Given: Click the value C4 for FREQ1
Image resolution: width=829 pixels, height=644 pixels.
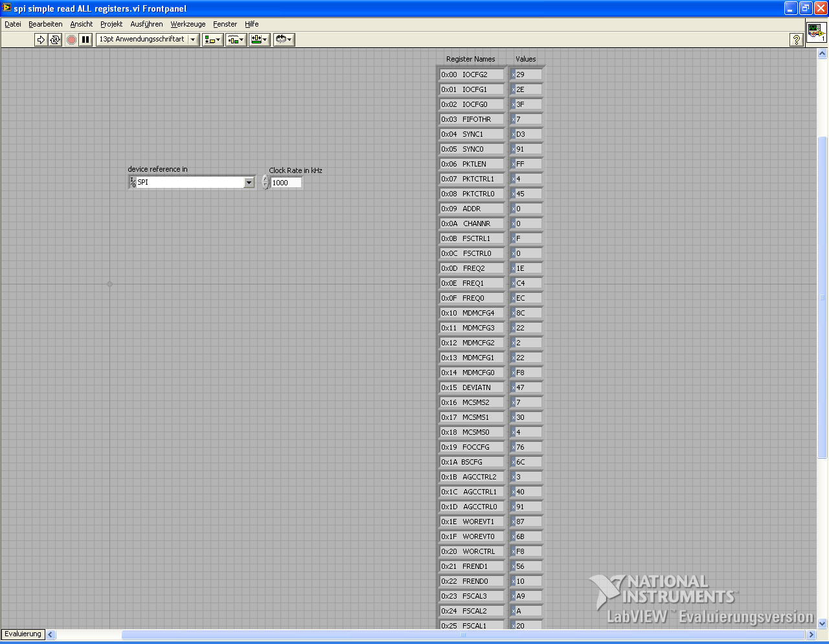Looking at the screenshot, I should [528, 283].
